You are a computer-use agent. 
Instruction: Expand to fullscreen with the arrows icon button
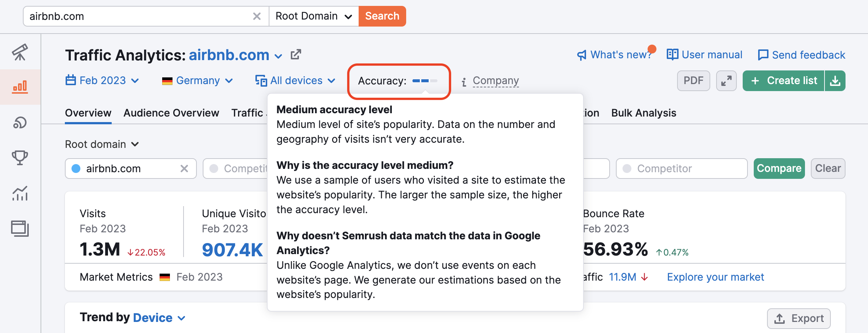click(x=726, y=81)
